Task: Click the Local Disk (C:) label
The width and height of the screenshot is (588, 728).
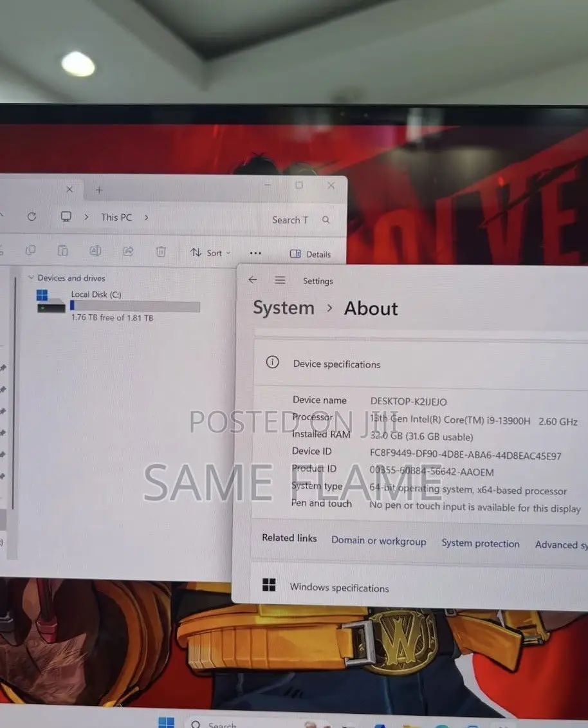Action: pyautogui.click(x=96, y=294)
